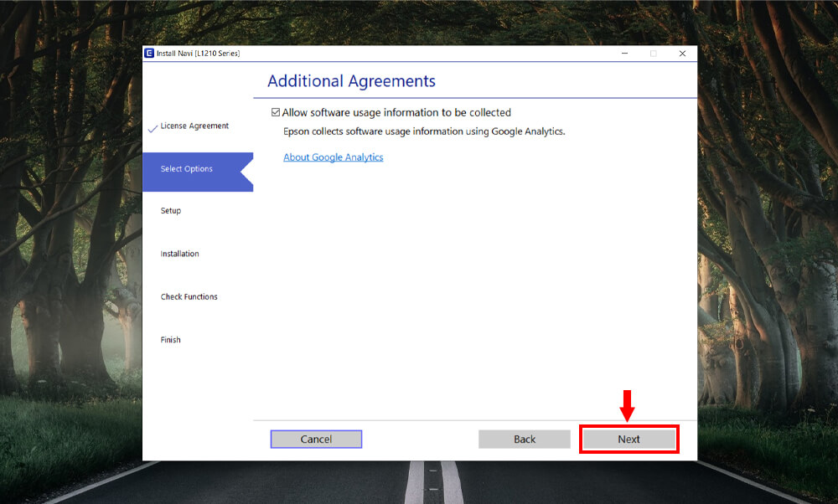Choose the Check Functions step
The width and height of the screenshot is (838, 504).
189,297
